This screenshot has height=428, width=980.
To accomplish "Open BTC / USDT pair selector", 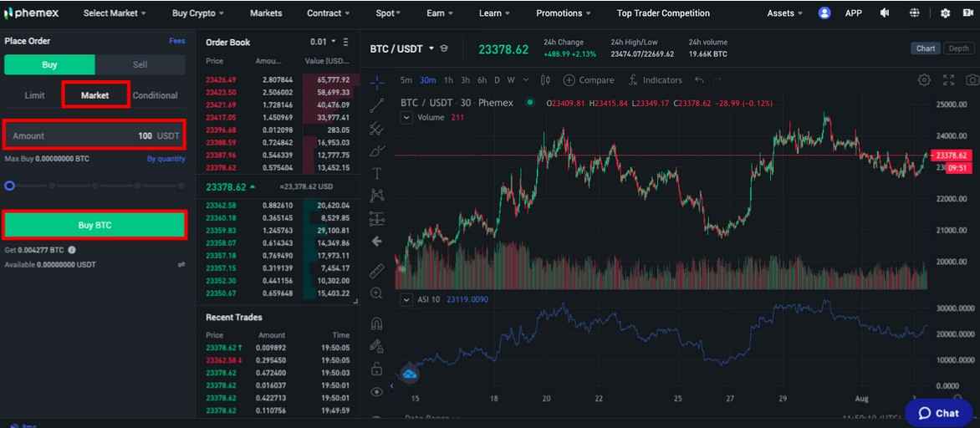I will [x=401, y=48].
